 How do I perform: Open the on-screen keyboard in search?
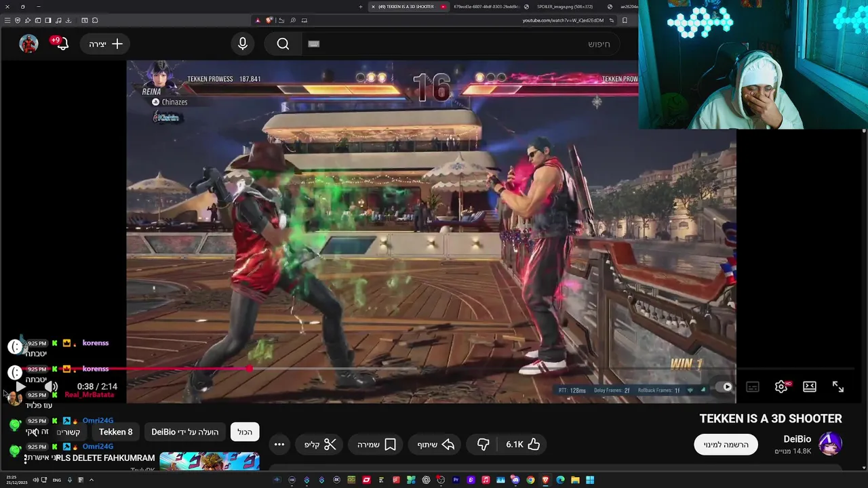(313, 44)
